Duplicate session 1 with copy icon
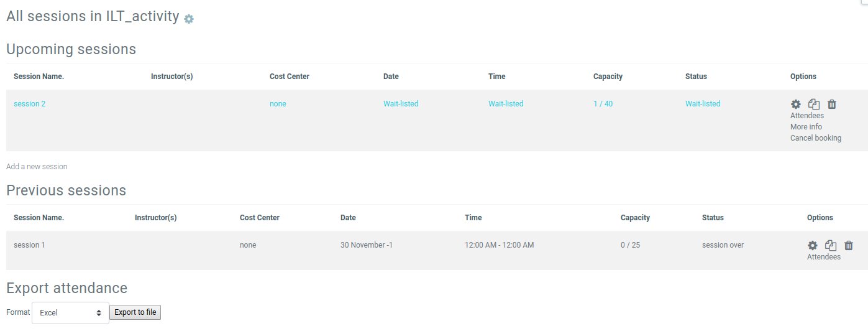The height and width of the screenshot is (331, 868). [831, 246]
